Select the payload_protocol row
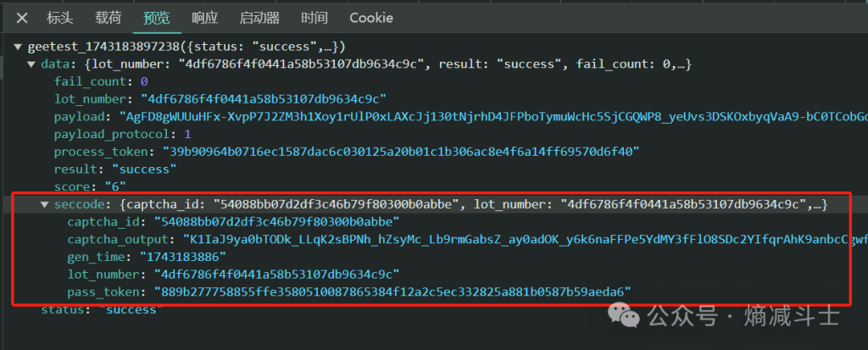 pos(110,135)
